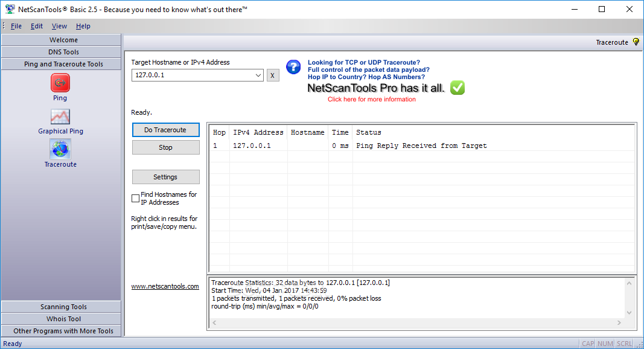Click the Hop column header
This screenshot has width=644, height=349.
tap(219, 132)
